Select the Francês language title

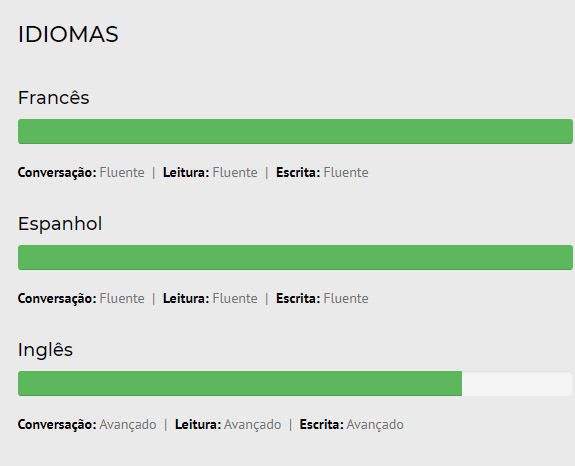54,98
